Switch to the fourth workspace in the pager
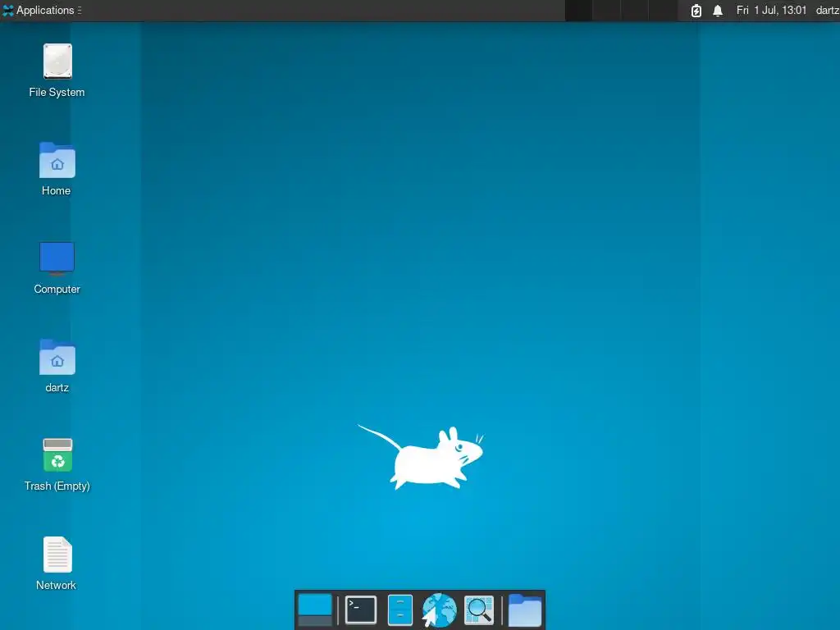840x630 pixels. pyautogui.click(x=663, y=11)
